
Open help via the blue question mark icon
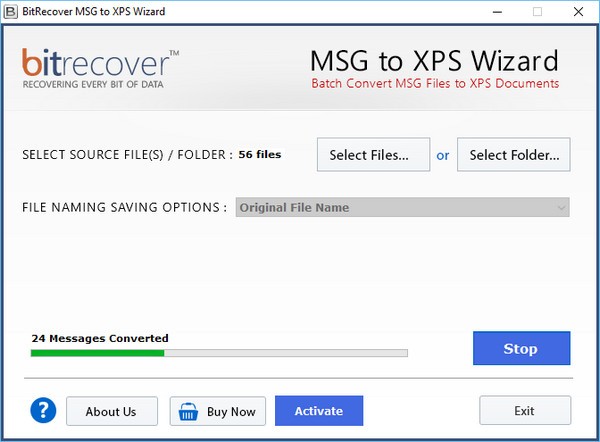click(43, 410)
